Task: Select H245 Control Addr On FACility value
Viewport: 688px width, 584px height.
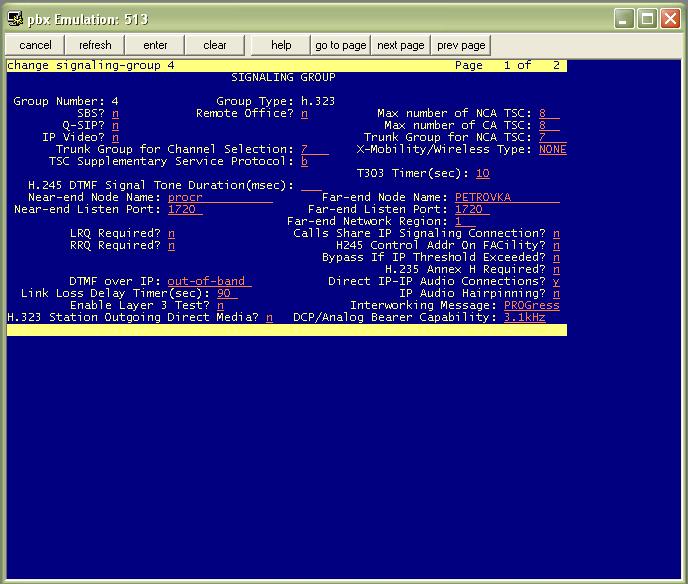Action: point(556,245)
